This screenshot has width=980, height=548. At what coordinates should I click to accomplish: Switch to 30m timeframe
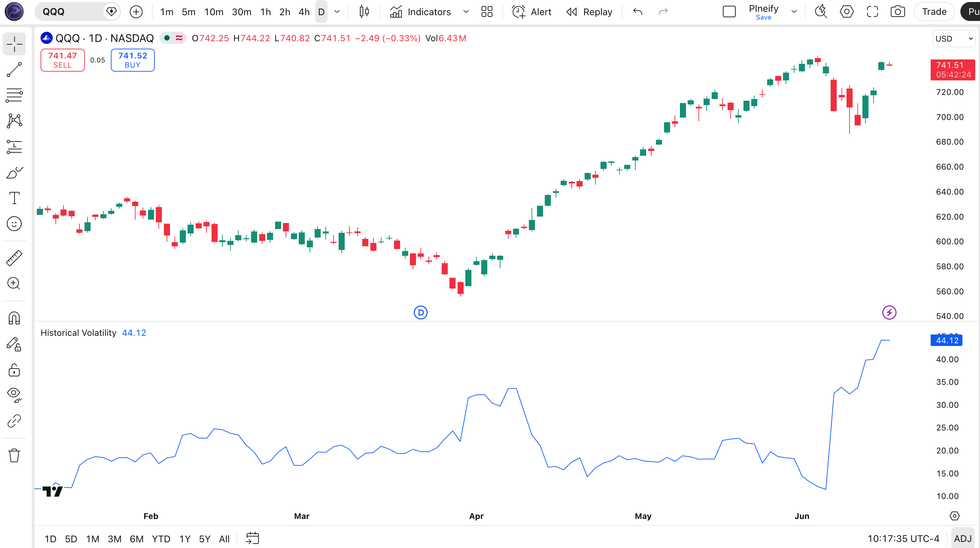242,12
